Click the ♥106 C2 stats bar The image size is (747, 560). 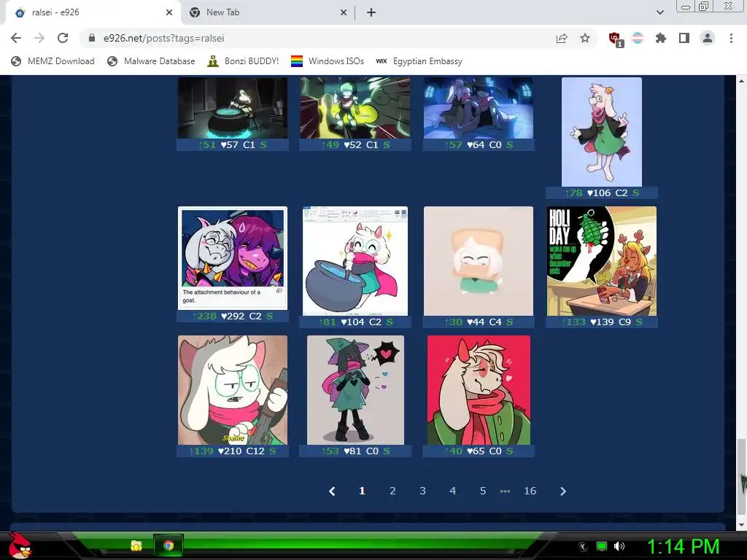click(x=602, y=192)
